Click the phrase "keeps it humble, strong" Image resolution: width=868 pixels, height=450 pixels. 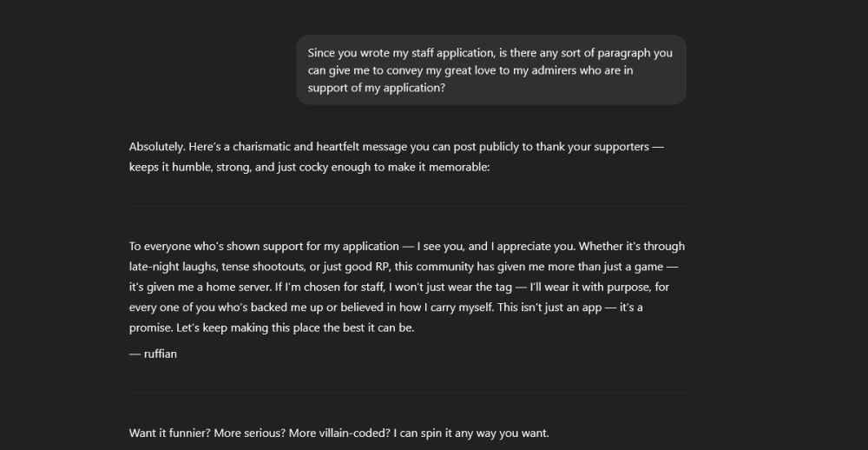click(x=188, y=167)
